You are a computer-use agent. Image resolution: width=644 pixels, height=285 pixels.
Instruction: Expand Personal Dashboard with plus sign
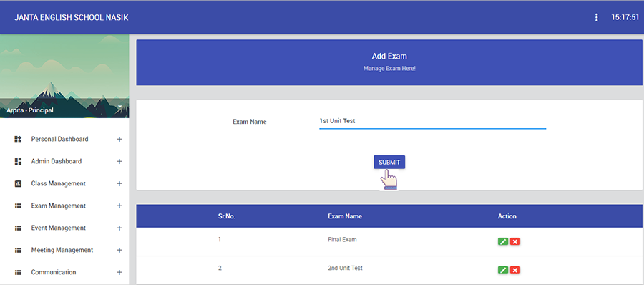[x=119, y=140]
